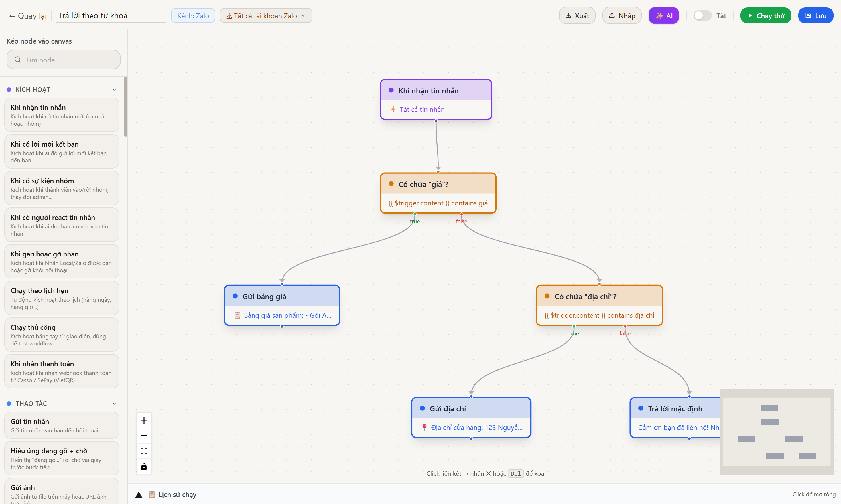This screenshot has height=504, width=841.
Task: Select the Khi nhận thanh toán node
Action: click(x=62, y=371)
